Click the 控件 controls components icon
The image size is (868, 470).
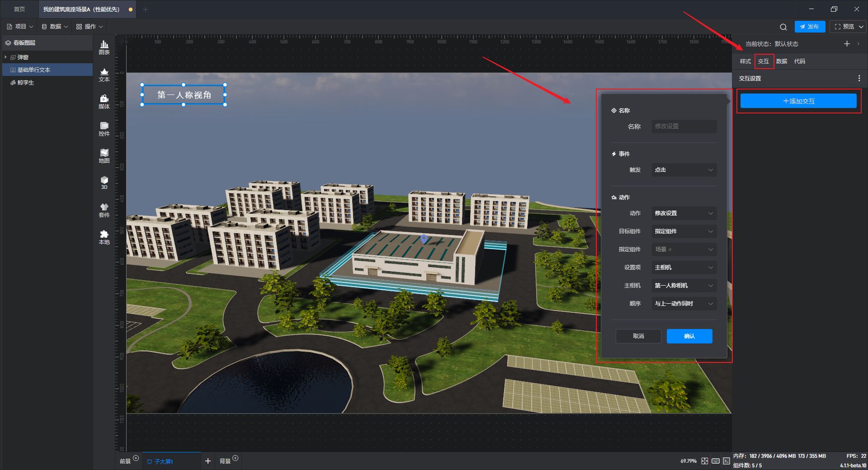point(104,129)
